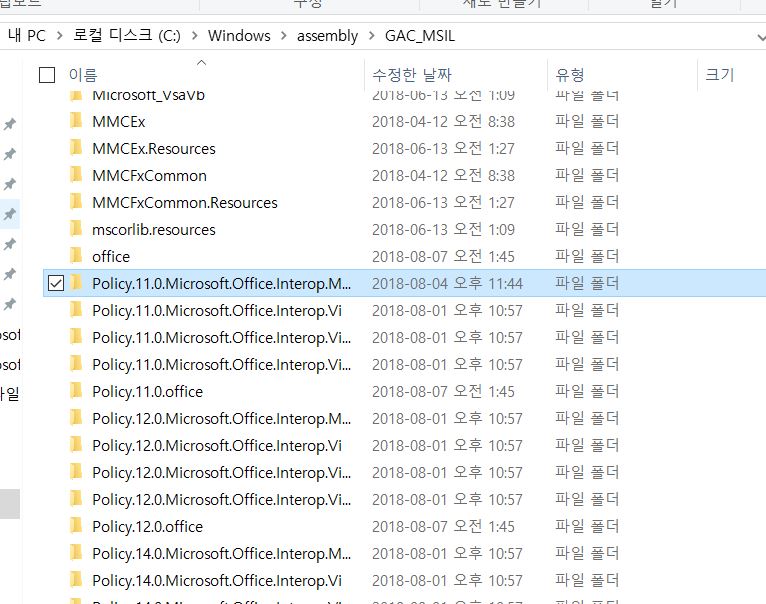Open chevron after 로컬 디스크 (C:) breadcrumb
The height and width of the screenshot is (604, 766).
pyautogui.click(x=194, y=36)
